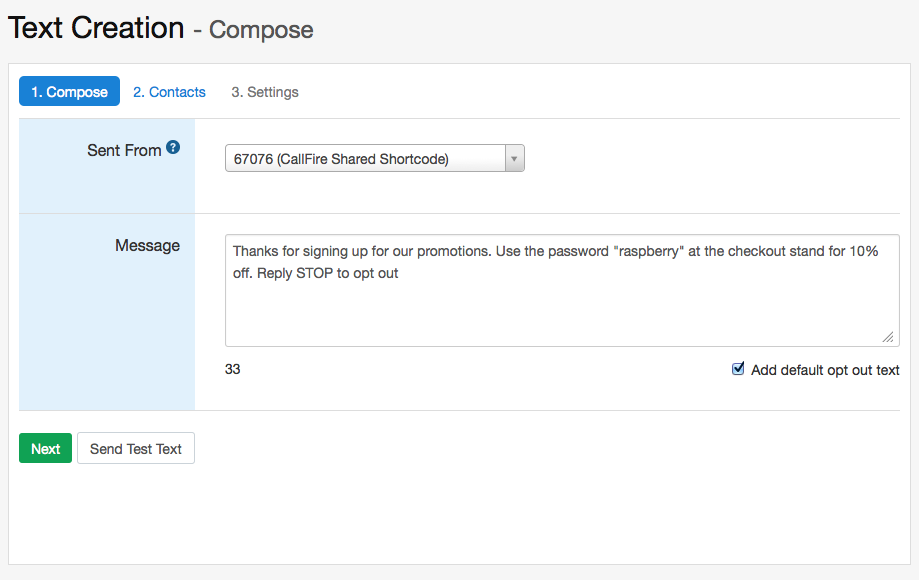Click the "Text Creation" page heading
The image size is (919, 580).
tap(96, 28)
